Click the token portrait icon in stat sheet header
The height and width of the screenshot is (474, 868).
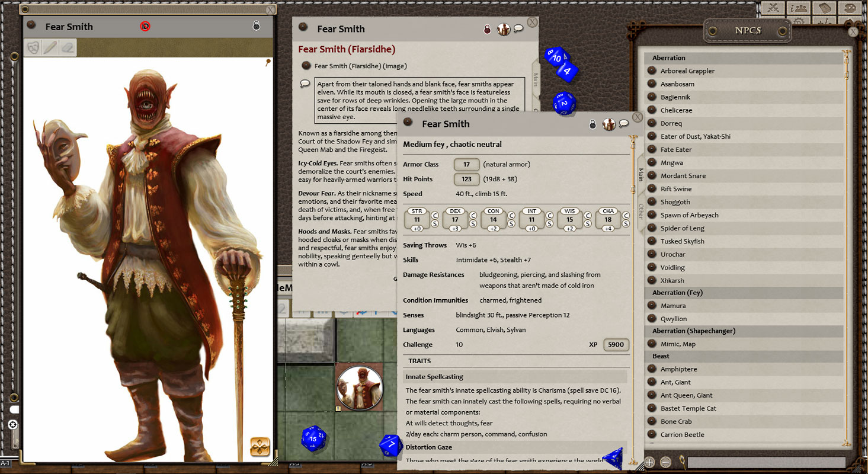pos(608,124)
